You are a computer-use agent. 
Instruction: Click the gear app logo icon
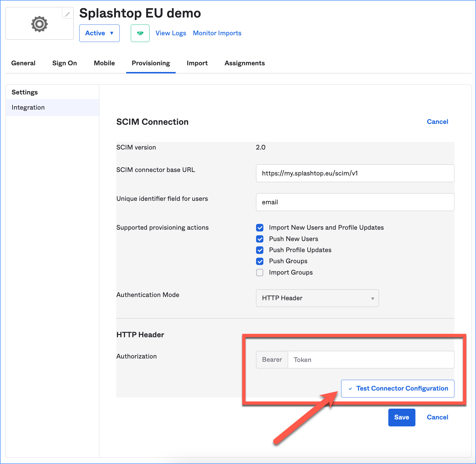point(39,24)
